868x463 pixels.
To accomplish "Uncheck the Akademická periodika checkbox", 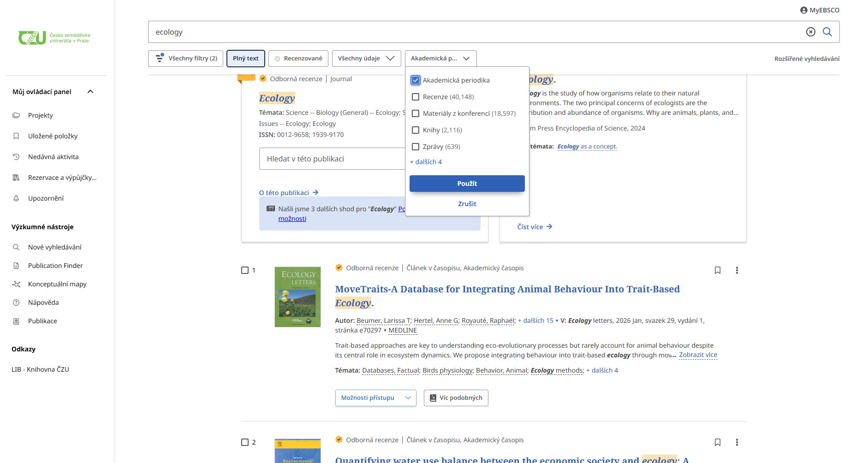I will 416,80.
